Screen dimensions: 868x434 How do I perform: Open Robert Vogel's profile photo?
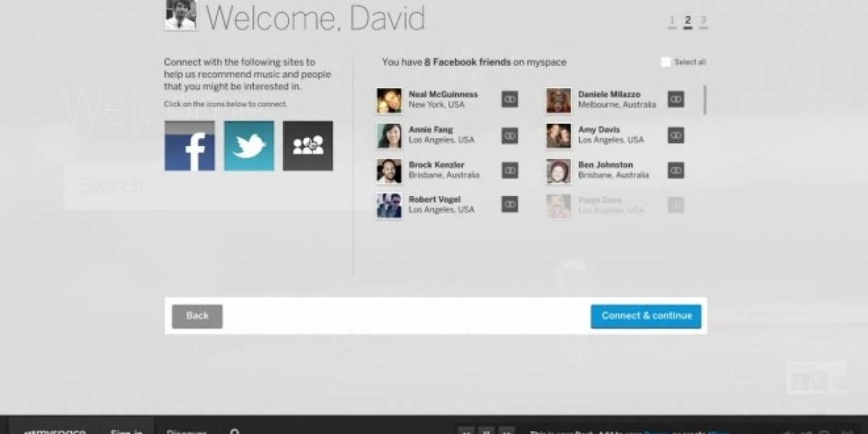(389, 205)
